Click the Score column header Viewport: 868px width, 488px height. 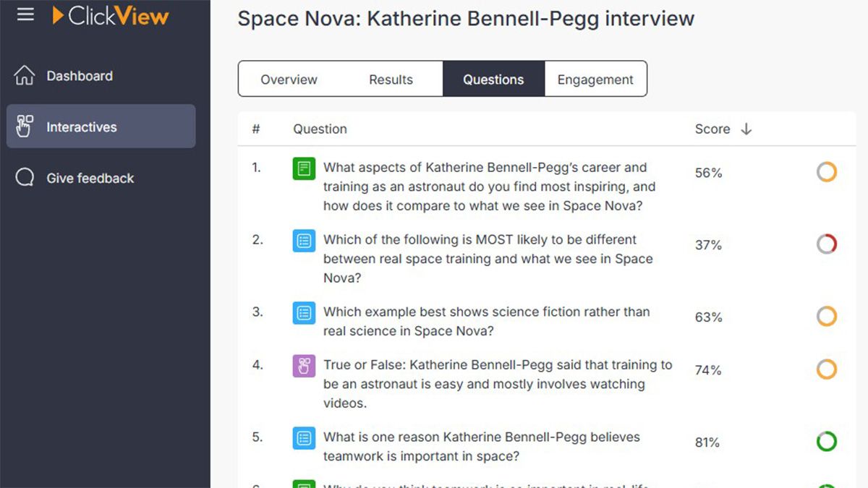(x=712, y=129)
